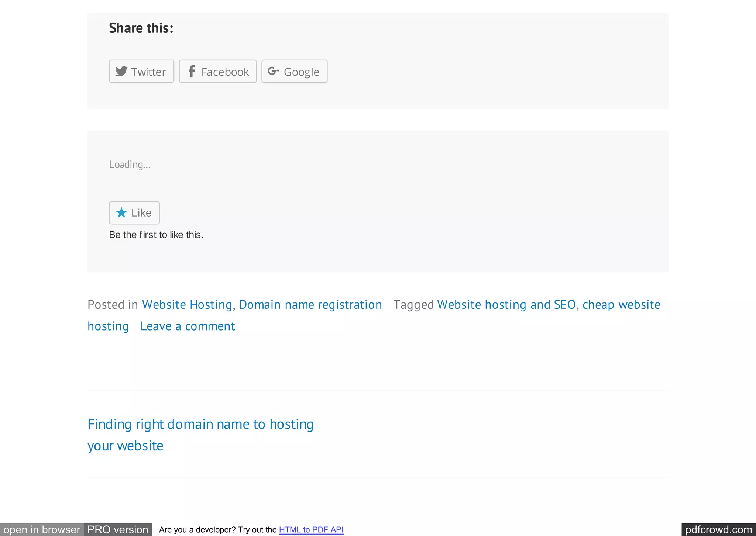Share the post on Google

tap(294, 71)
